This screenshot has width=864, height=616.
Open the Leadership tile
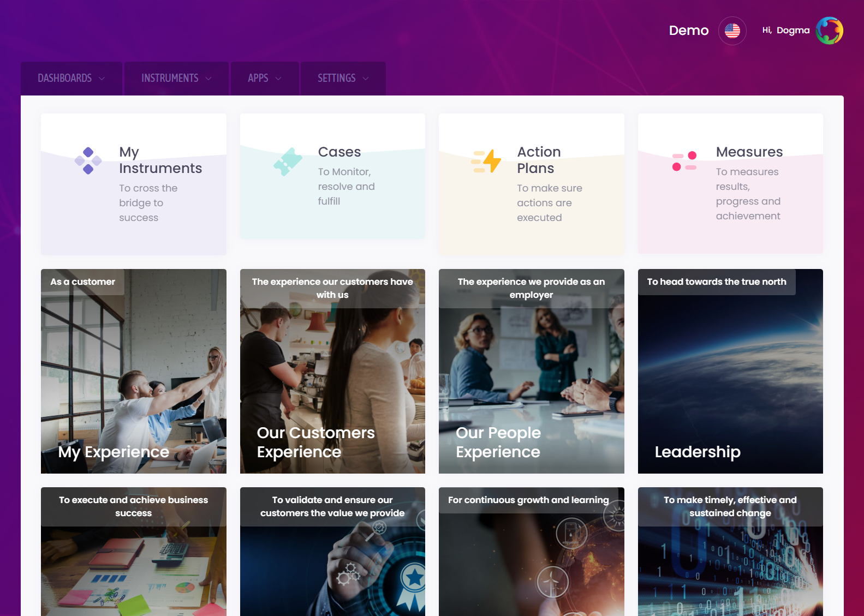click(730, 371)
